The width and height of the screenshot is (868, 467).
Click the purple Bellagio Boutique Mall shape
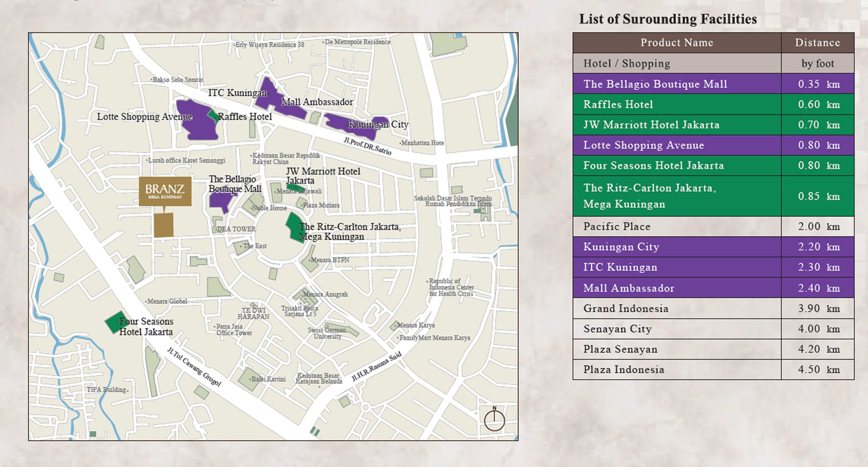(x=222, y=201)
